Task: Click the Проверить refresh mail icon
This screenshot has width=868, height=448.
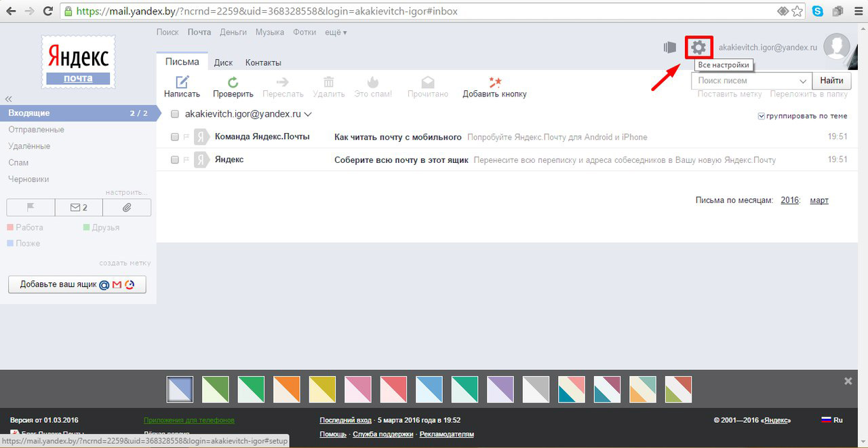Action: coord(233,82)
